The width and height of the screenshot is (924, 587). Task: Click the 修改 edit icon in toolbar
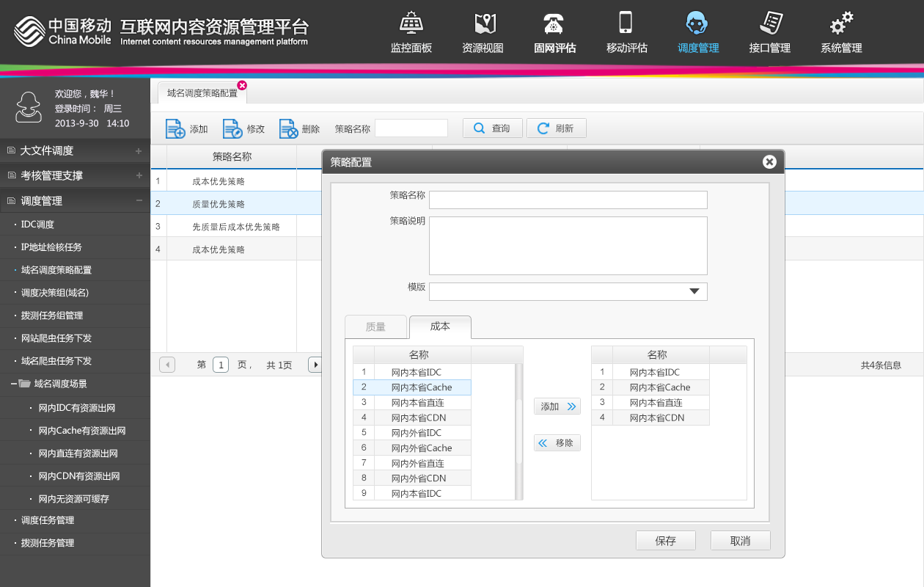pos(232,128)
